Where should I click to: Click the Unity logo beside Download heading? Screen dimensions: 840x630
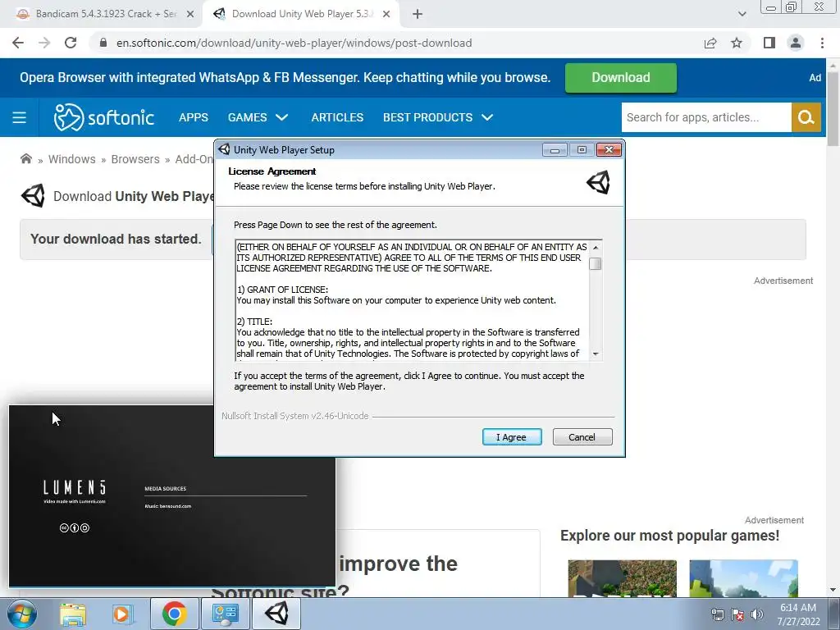click(x=33, y=196)
